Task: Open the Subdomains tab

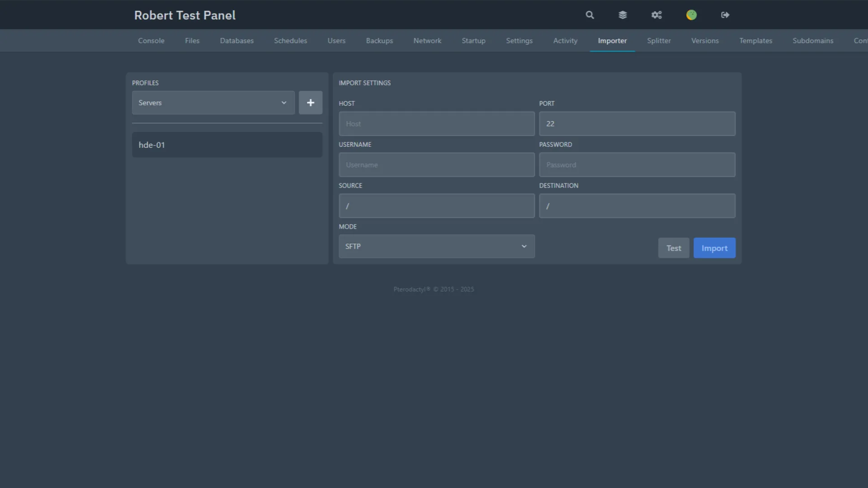Action: point(812,41)
